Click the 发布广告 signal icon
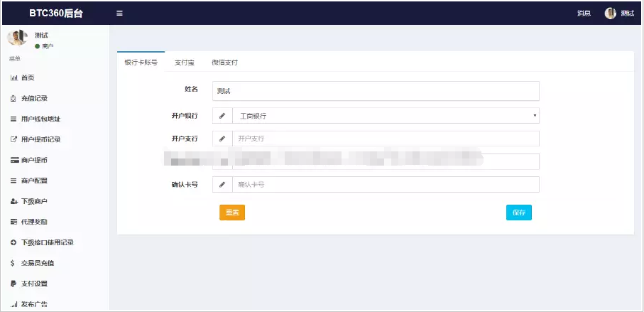Viewport: 644px width, 312px height. click(14, 305)
